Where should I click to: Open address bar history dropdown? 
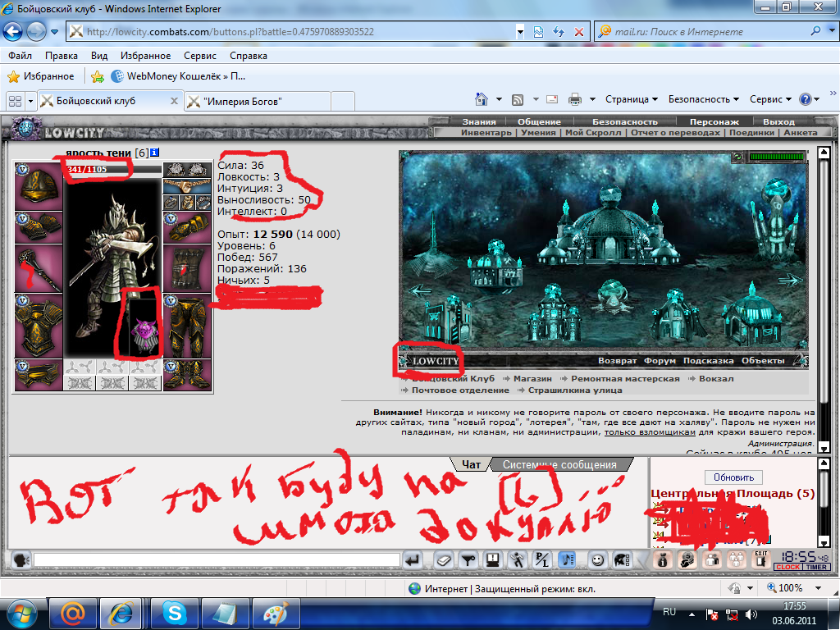pos(519,32)
